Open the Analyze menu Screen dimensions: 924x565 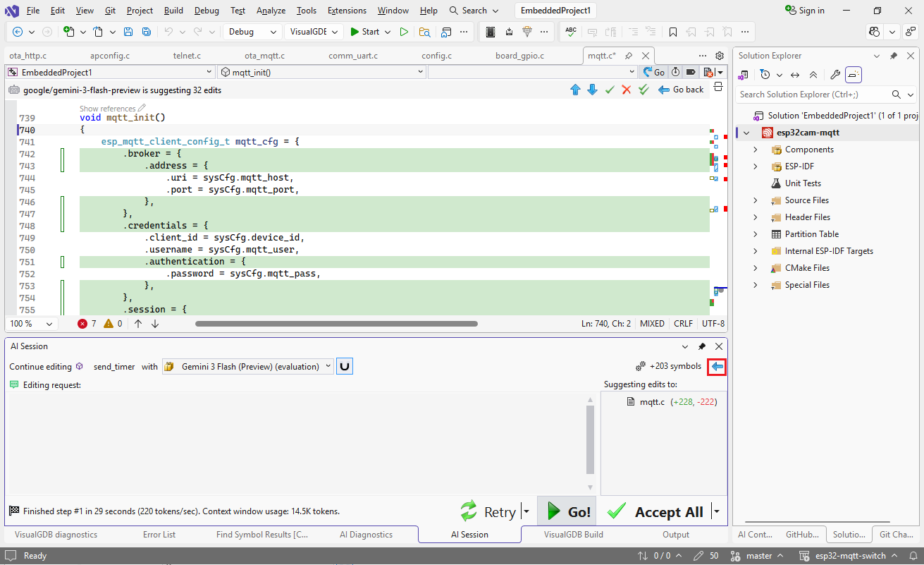tap(271, 11)
